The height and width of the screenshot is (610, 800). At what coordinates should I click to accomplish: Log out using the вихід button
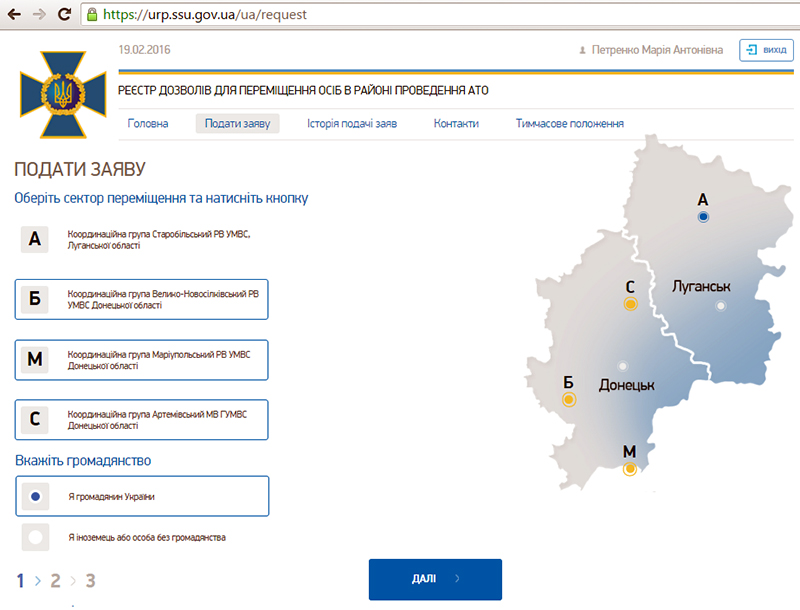766,50
